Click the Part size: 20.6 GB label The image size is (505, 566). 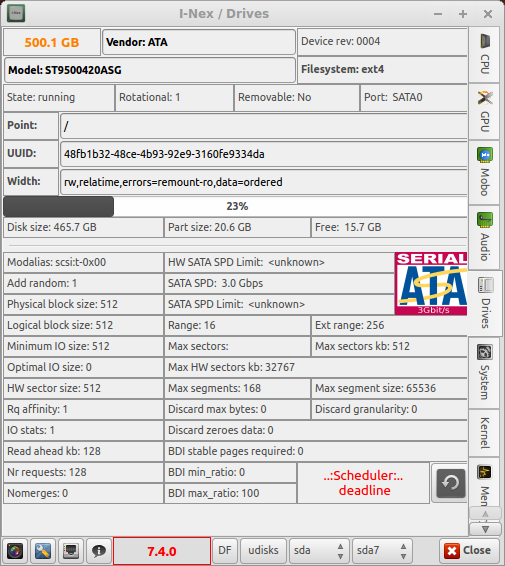[237, 227]
